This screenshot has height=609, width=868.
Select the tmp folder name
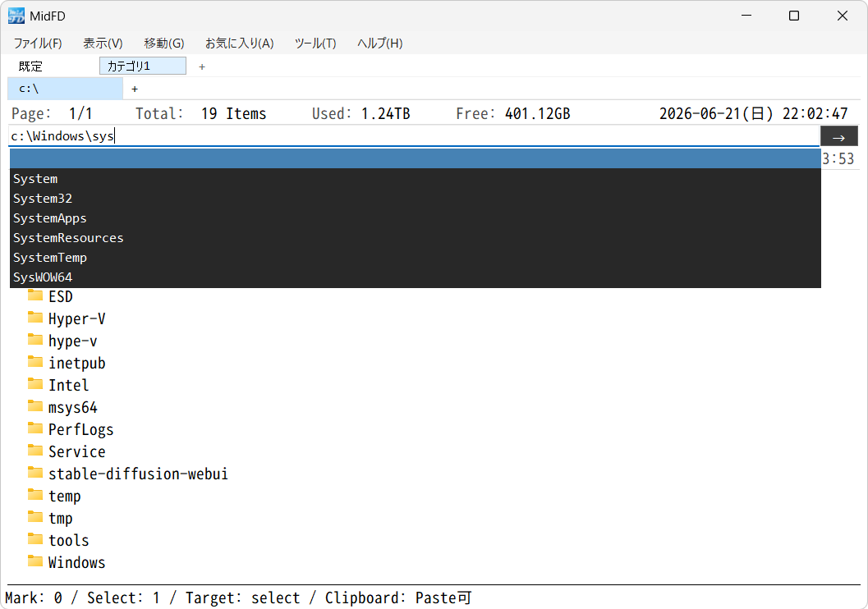pyautogui.click(x=61, y=518)
